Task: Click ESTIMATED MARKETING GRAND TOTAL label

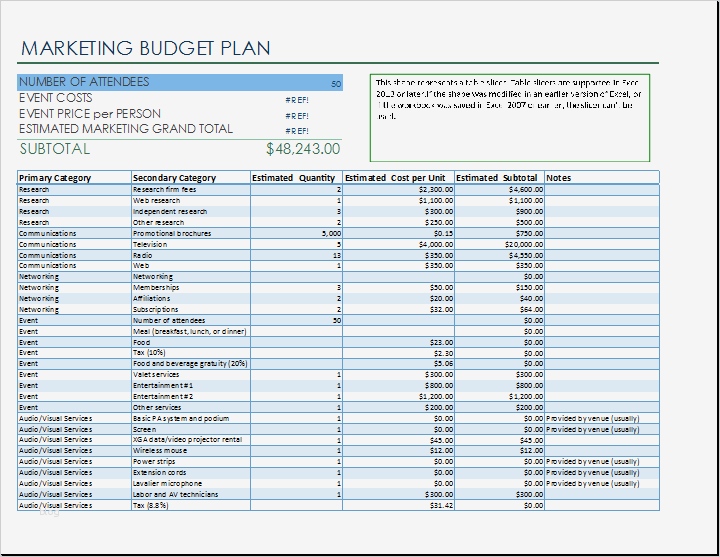Action: click(x=126, y=129)
